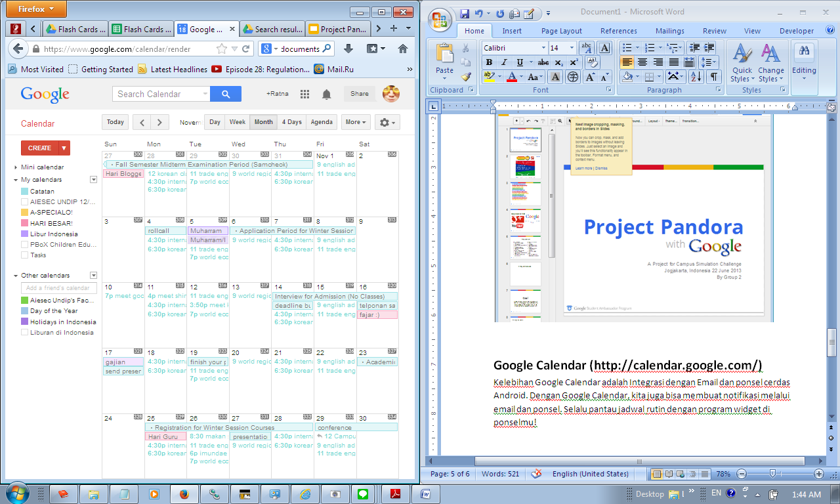Go to previous month in Calendar
Image resolution: width=840 pixels, height=504 pixels.
point(142,122)
